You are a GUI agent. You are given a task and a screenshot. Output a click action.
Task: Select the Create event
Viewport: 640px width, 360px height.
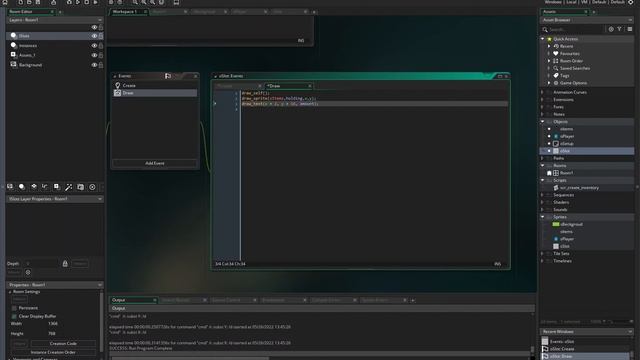(155, 86)
